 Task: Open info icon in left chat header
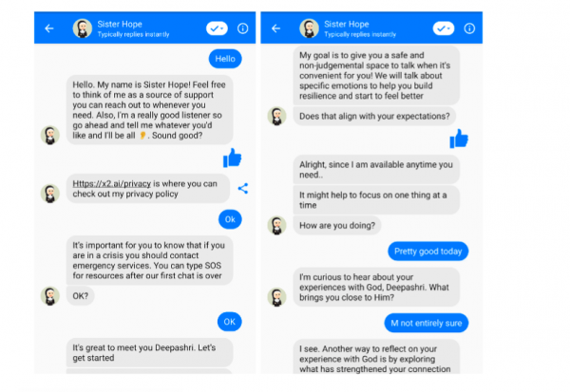point(242,28)
